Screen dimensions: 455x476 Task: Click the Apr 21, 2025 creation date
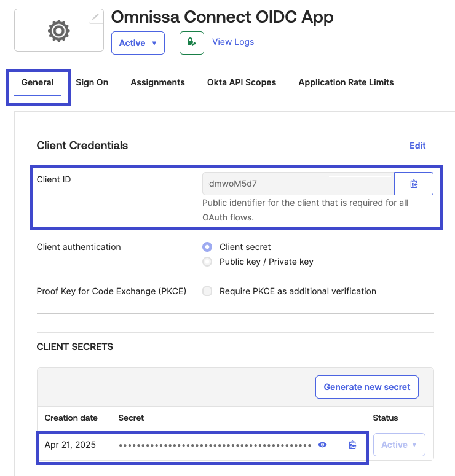pyautogui.click(x=70, y=445)
